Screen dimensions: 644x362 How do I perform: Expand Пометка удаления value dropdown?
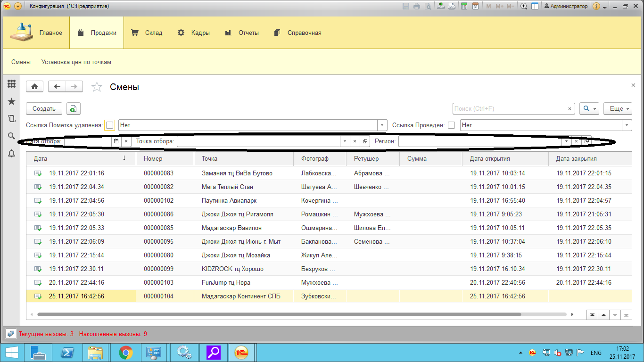coord(382,125)
